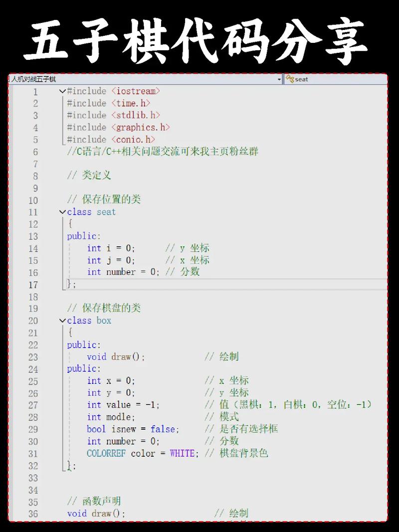Click line number 36 in the gutter

(x=32, y=514)
